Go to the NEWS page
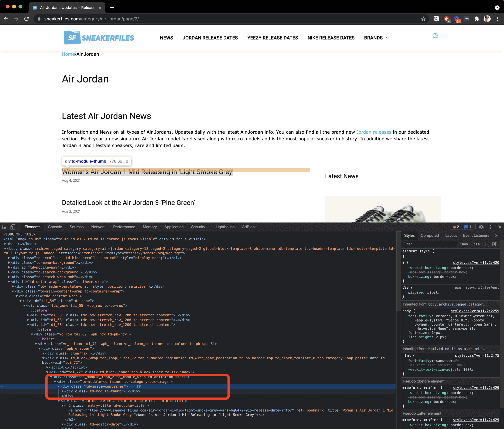 (167, 38)
